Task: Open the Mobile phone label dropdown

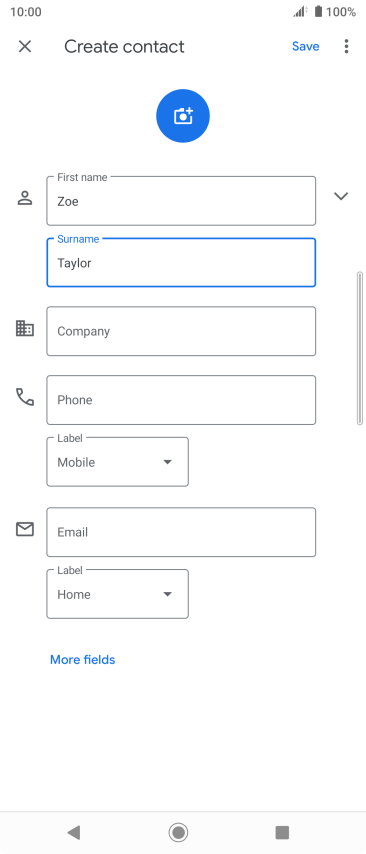Action: (x=118, y=462)
